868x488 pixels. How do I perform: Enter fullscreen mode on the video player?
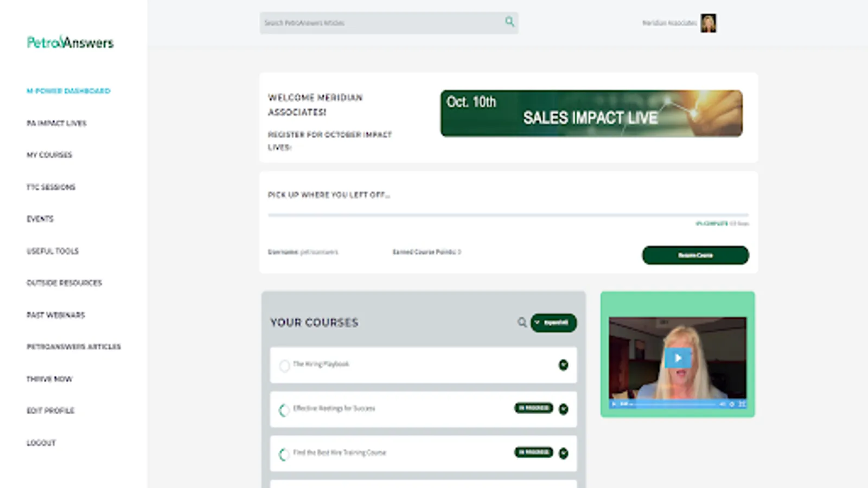[742, 404]
